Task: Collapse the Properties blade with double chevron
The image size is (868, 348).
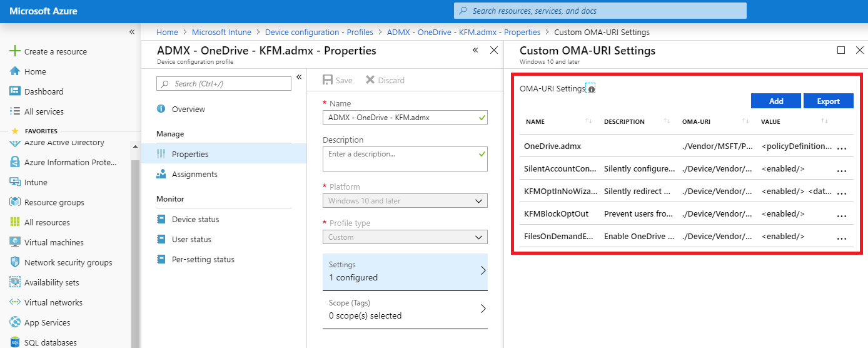Action: coord(475,50)
